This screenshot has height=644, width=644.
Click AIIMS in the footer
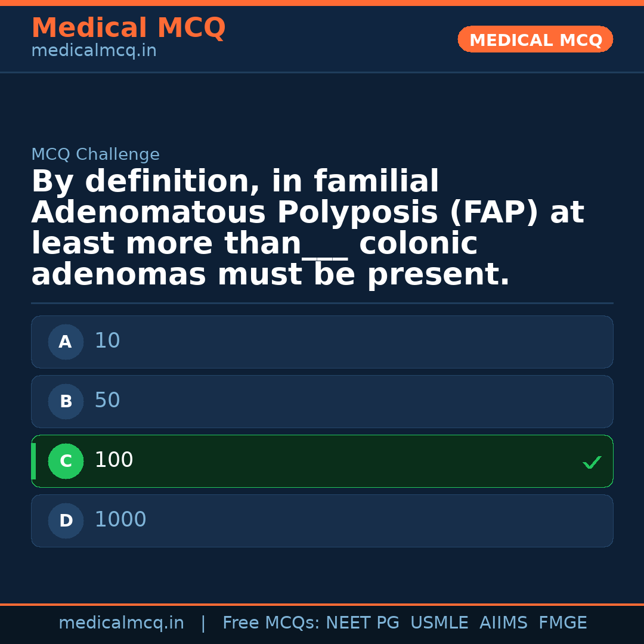pos(503,623)
